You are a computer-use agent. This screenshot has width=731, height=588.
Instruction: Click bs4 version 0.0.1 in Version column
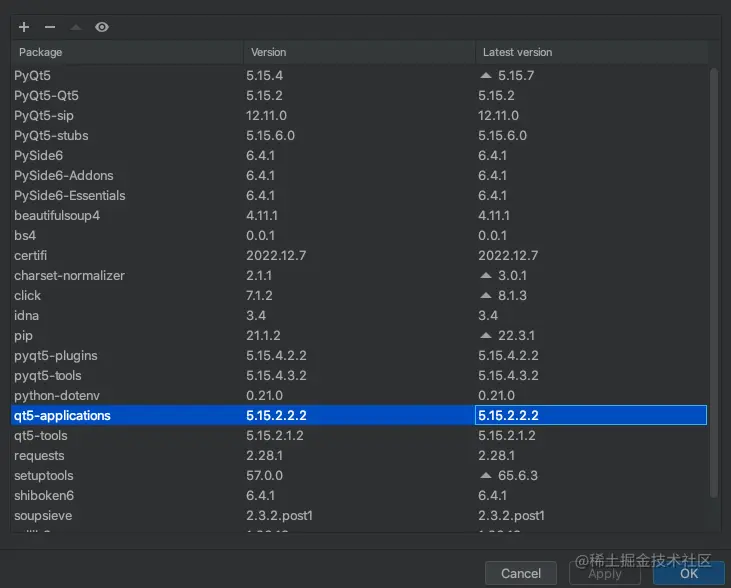[260, 235]
